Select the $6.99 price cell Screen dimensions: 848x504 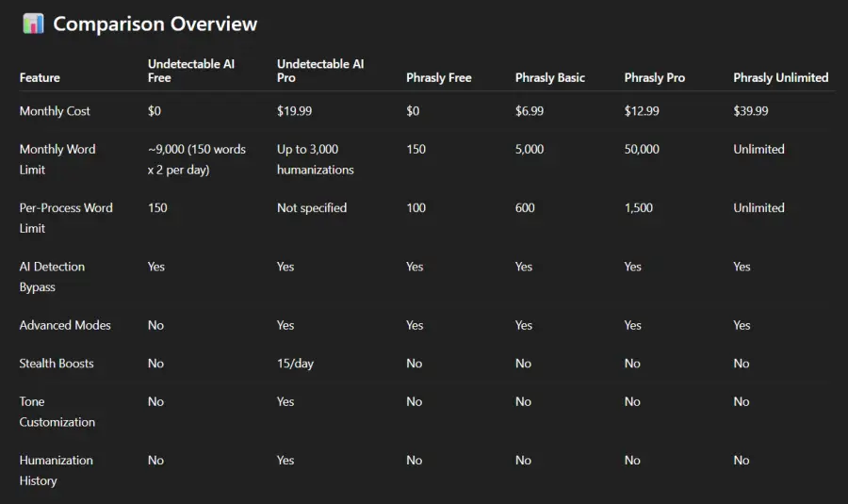[x=529, y=111]
